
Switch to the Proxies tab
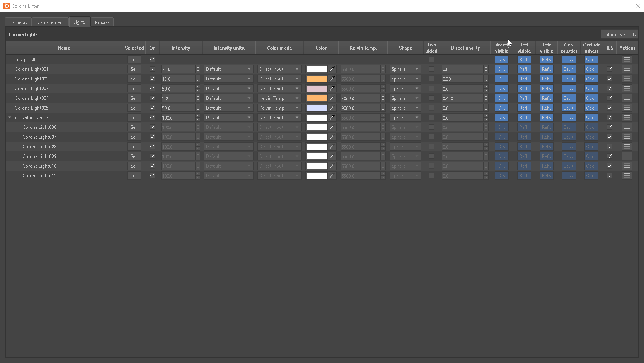[102, 22]
